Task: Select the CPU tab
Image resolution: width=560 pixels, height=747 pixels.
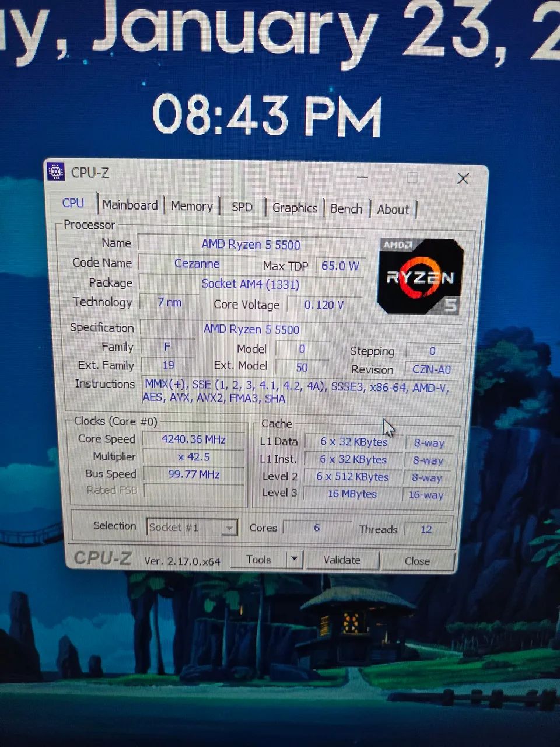Action: tap(73, 203)
